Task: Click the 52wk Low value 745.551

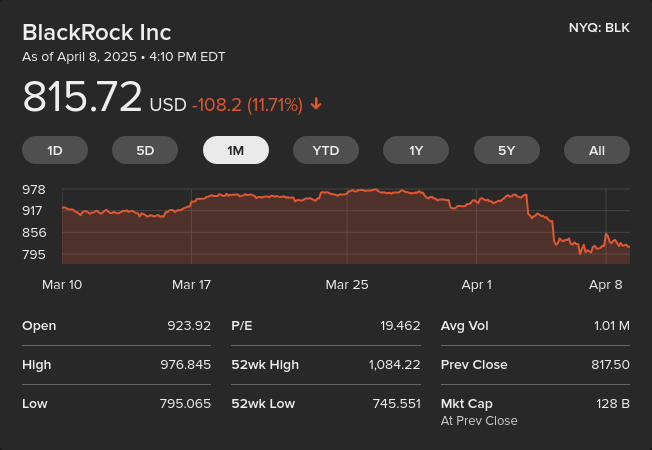Action: pos(397,403)
